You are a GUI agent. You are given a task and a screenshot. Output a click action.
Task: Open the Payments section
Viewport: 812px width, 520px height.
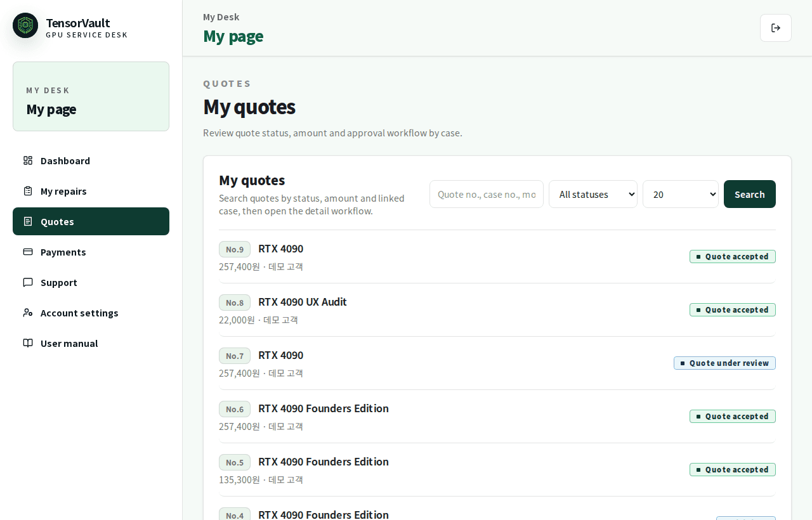(91, 252)
